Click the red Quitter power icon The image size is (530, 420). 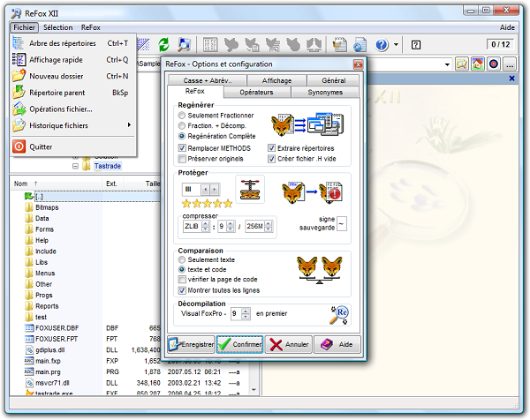[19, 146]
